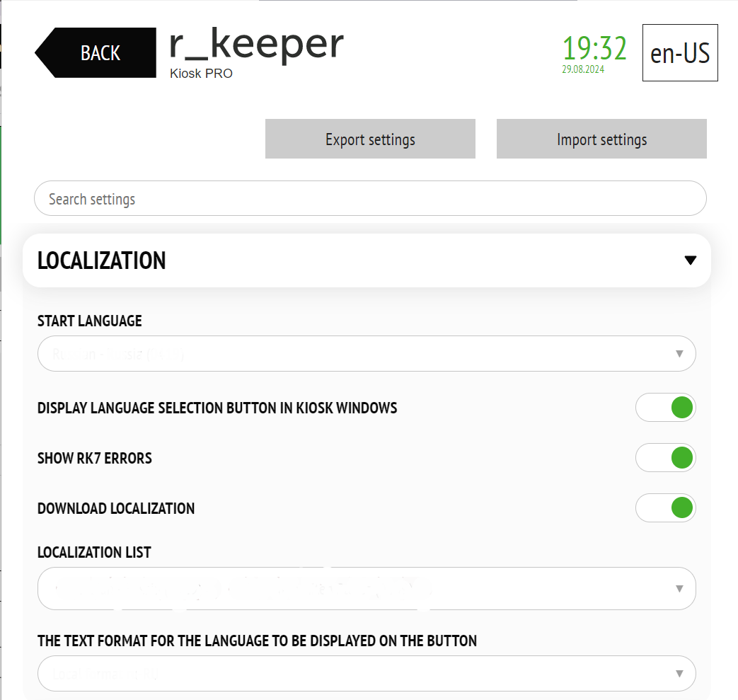
Task: Click the 19:32 clock time
Action: (x=595, y=48)
